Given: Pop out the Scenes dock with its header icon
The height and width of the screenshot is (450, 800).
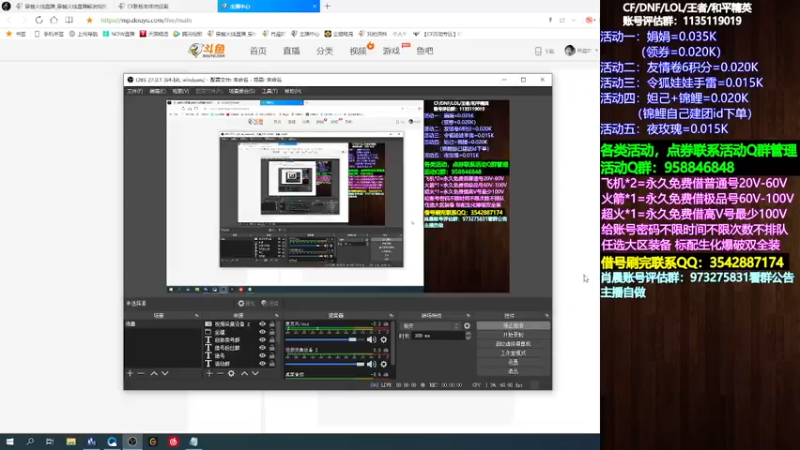Looking at the screenshot, I should tap(197, 315).
